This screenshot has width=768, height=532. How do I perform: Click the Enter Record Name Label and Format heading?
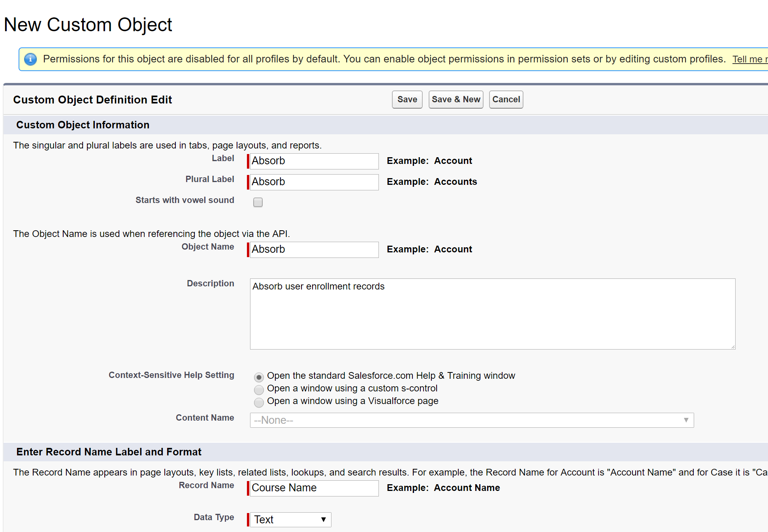[x=109, y=452]
